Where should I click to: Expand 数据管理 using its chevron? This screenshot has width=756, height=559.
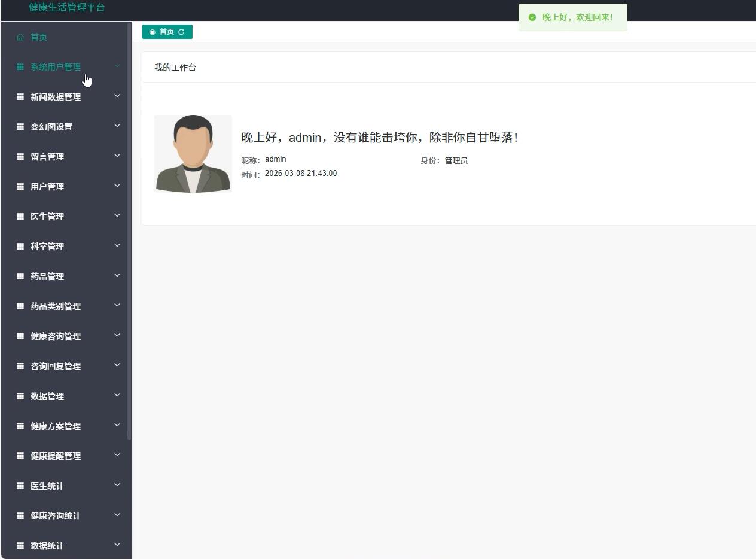[x=117, y=395]
